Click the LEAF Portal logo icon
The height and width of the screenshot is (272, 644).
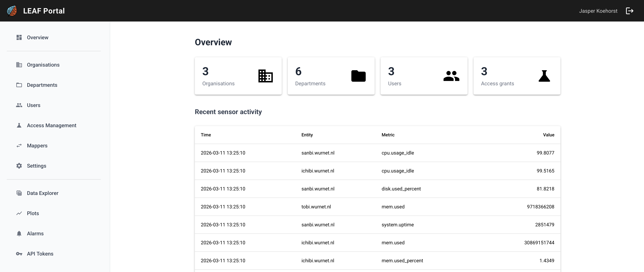click(x=12, y=11)
